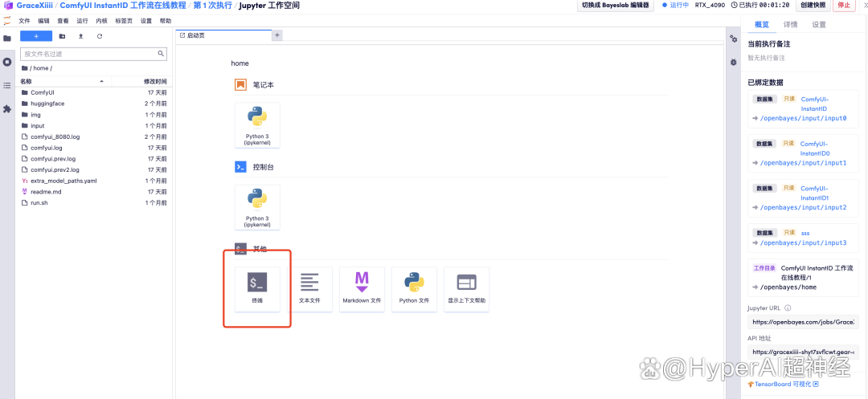Switch to the 详情 tab
The image size is (868, 399).
coord(791,24)
